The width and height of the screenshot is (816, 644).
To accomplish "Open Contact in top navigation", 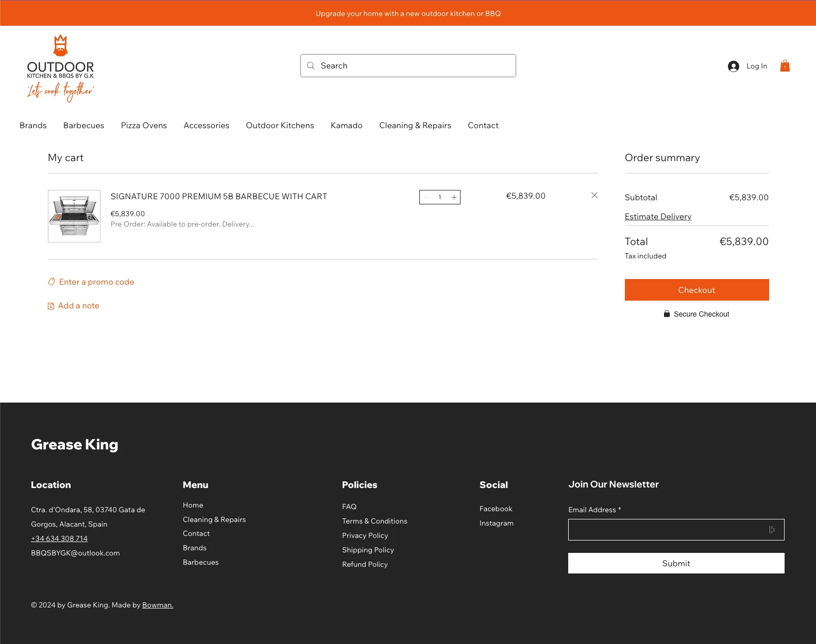I will [483, 126].
